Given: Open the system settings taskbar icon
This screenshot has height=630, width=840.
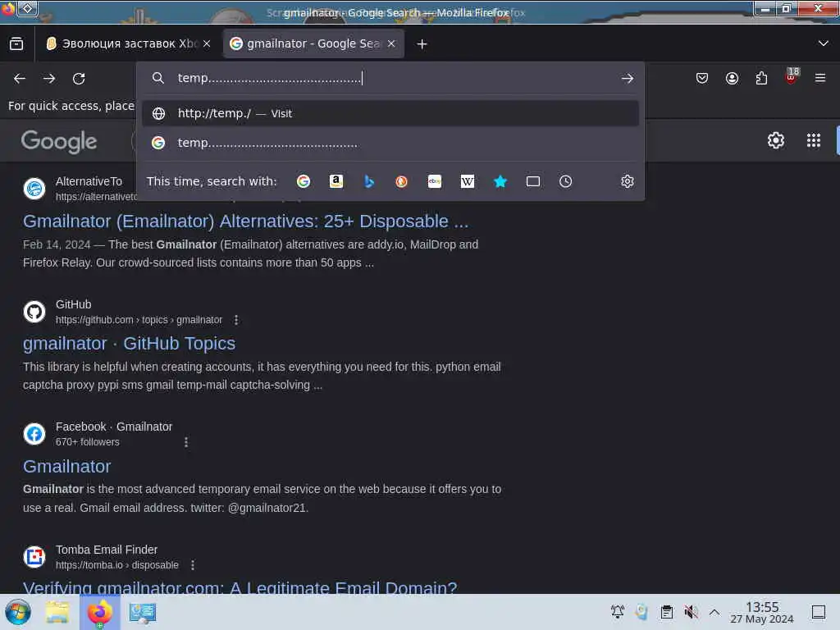Looking at the screenshot, I should coord(143,612).
